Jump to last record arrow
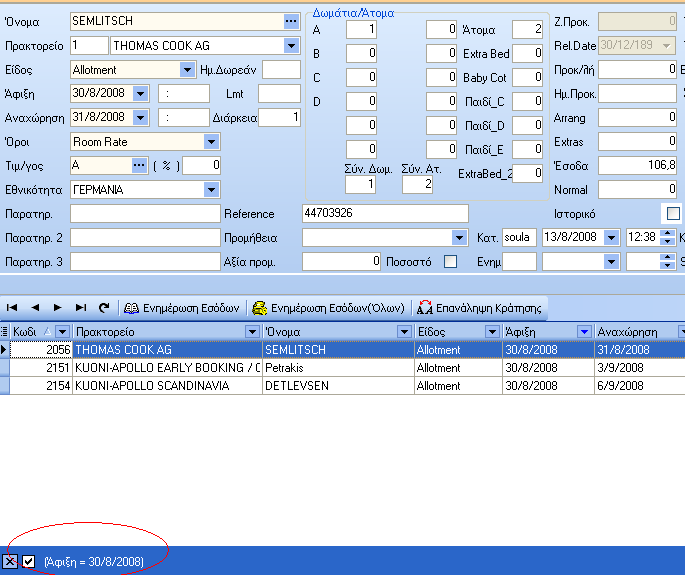 pos(81,308)
